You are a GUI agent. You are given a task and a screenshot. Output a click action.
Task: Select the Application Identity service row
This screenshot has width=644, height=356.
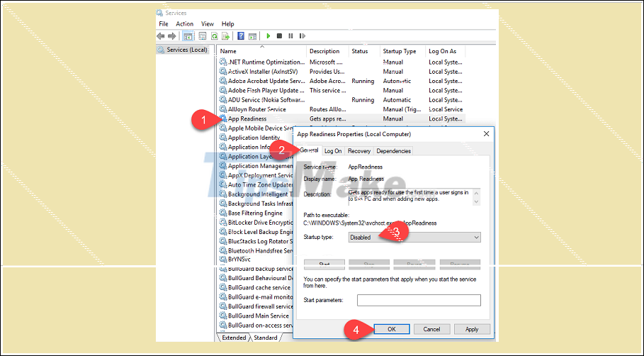tap(255, 138)
